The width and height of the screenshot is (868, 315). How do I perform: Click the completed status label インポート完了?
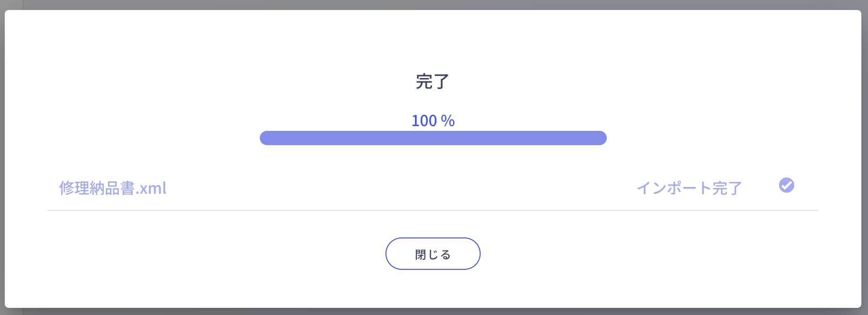tap(689, 188)
